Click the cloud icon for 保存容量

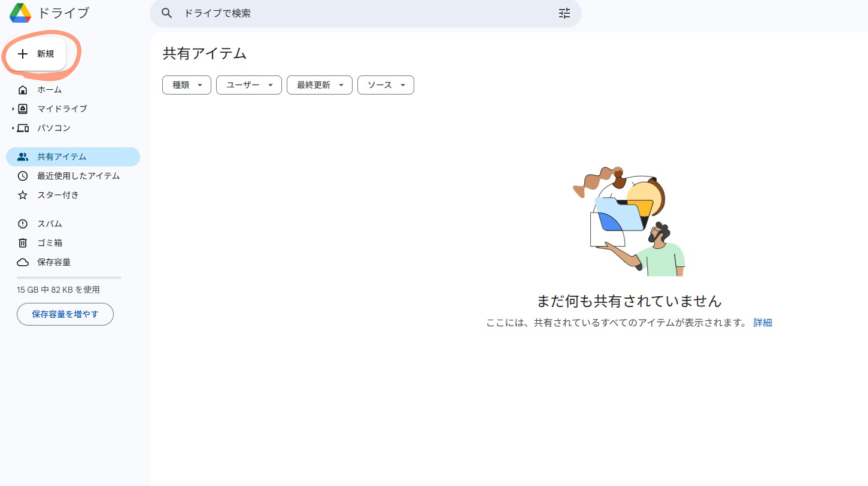23,262
